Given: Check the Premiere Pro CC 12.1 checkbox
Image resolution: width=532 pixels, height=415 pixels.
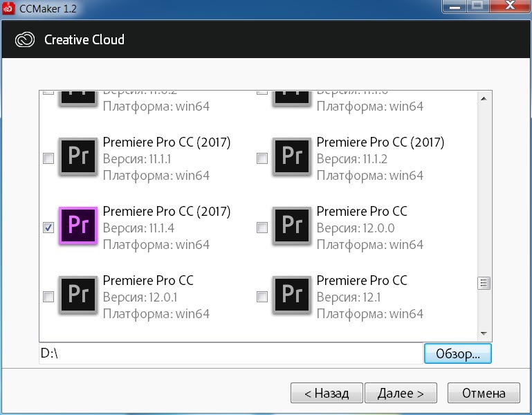Looking at the screenshot, I should (262, 297).
